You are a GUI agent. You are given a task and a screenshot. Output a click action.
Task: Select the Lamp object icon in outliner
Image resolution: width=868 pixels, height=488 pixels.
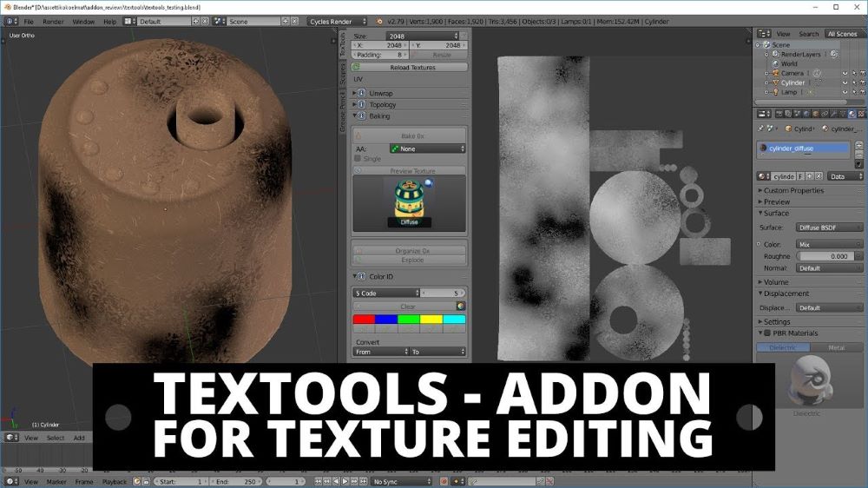(775, 92)
